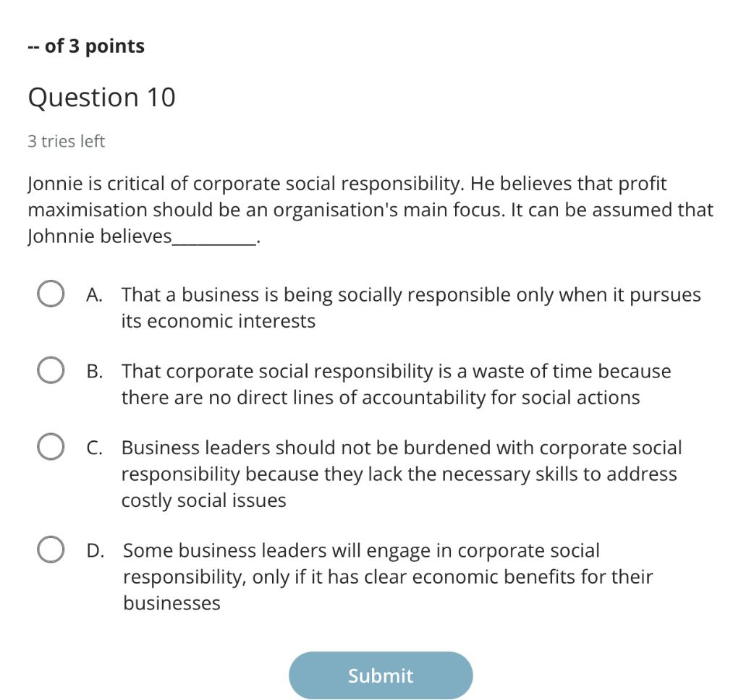Click the word 'Submit' on the button
Image resolution: width=741 pixels, height=700 pixels.
pos(381,675)
